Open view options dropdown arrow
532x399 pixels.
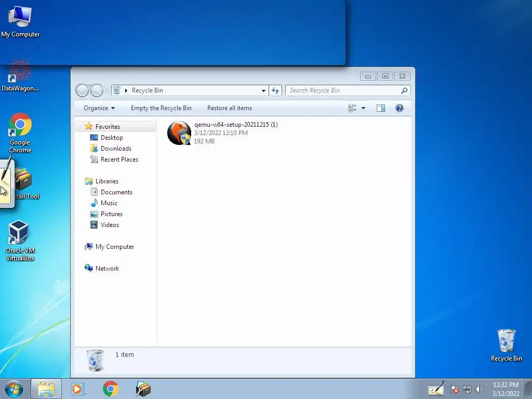363,108
